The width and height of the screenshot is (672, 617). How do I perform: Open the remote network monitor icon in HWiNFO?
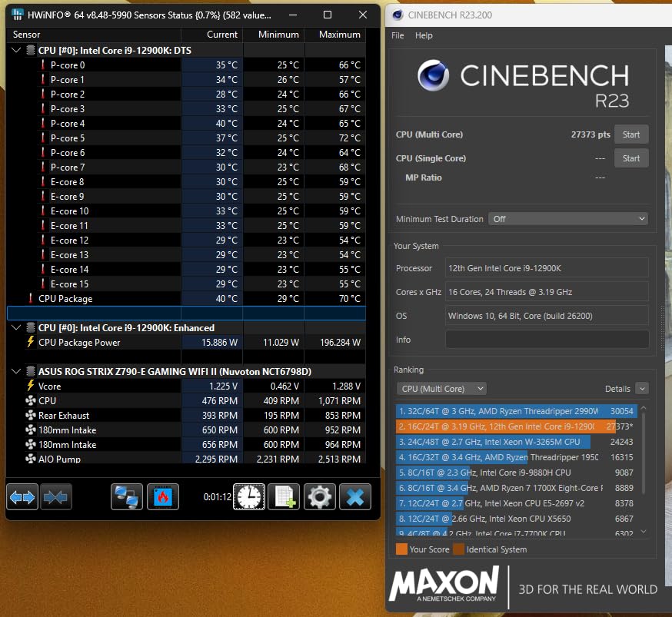click(x=127, y=496)
